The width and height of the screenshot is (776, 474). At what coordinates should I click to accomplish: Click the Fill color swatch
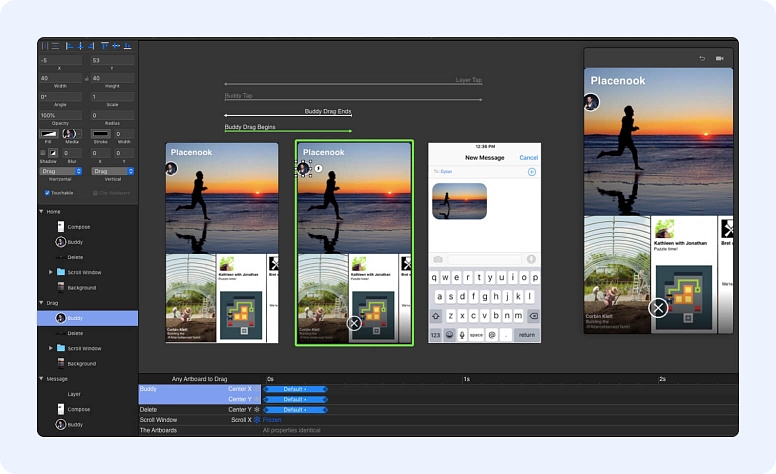pos(47,134)
